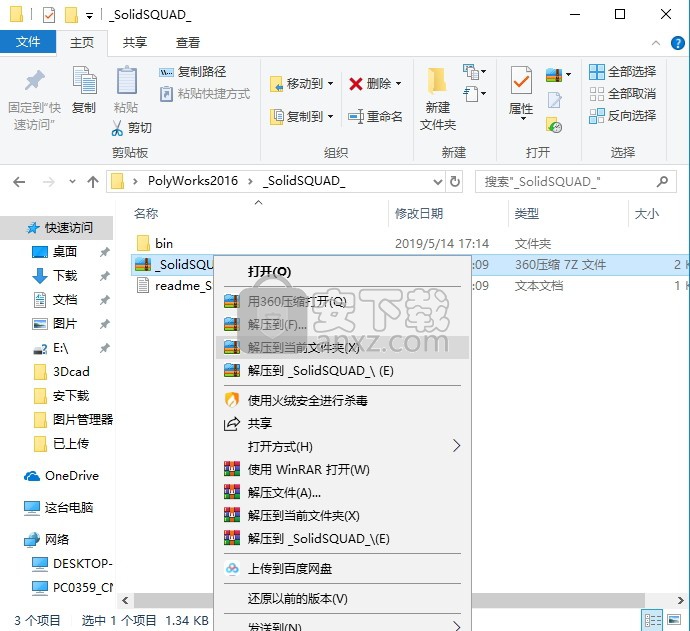Click the Properties checkmark icon

[x=521, y=80]
